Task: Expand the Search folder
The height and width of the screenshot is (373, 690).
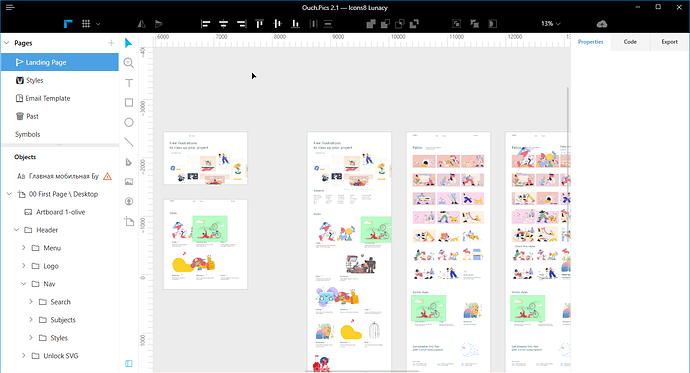Action: coord(31,302)
